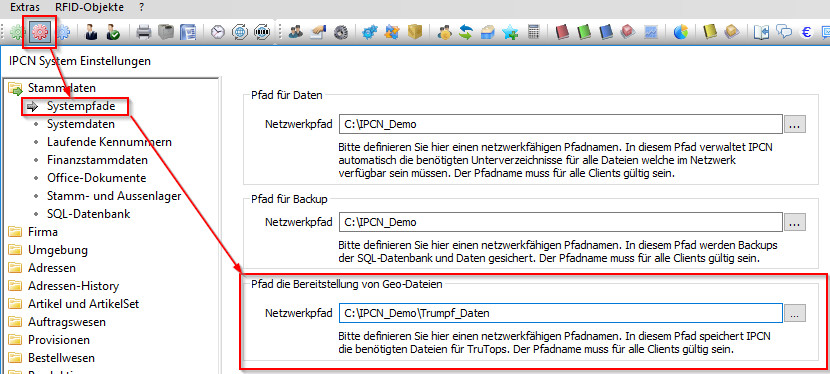Click the Geo-Dateien Netzwerkpfad field
830x374 pixels.
[x=561, y=313]
